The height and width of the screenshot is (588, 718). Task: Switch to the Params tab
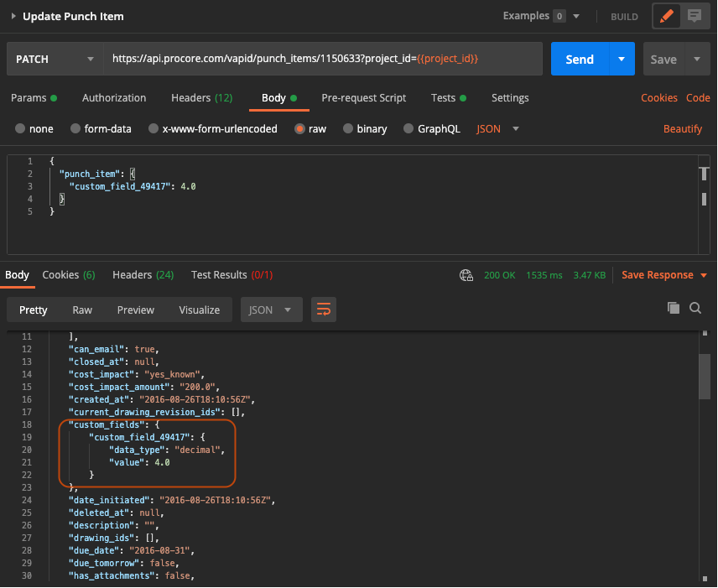coord(34,98)
